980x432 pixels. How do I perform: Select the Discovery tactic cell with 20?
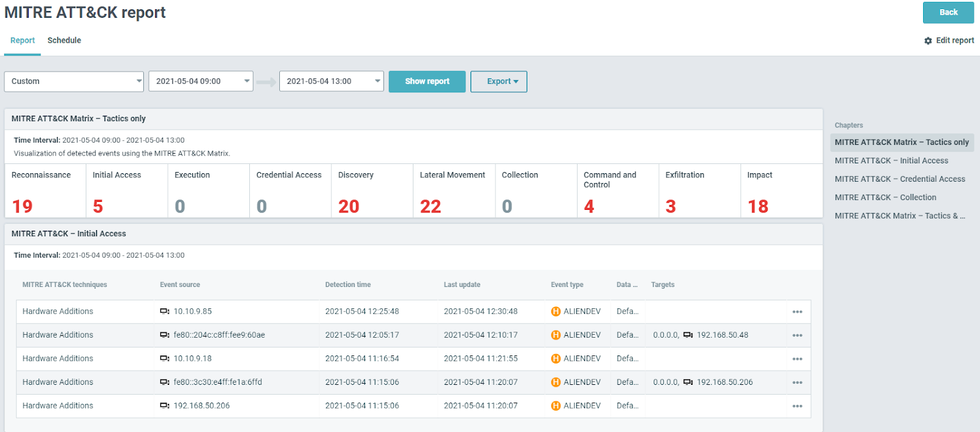[x=372, y=190]
